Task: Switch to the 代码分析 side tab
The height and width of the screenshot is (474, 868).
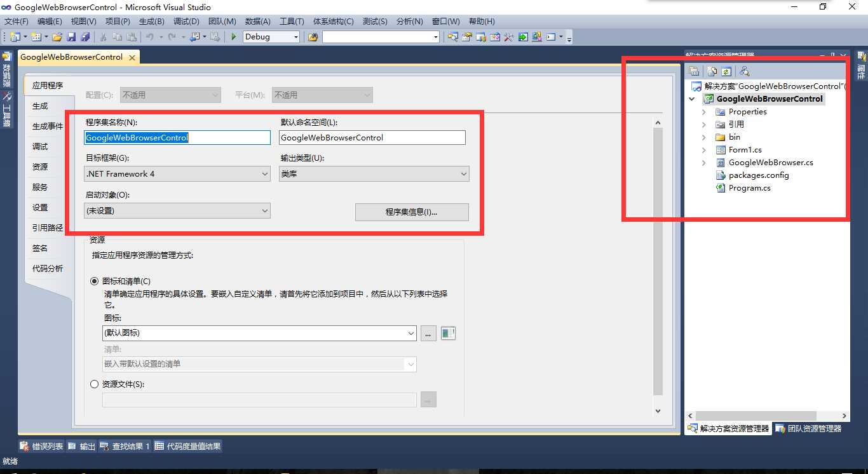Action: tap(48, 269)
